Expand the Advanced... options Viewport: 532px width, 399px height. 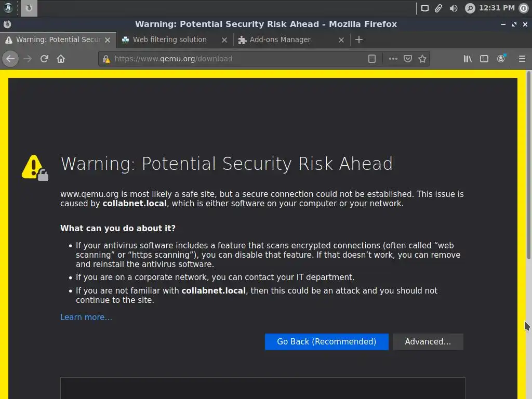pyautogui.click(x=428, y=341)
